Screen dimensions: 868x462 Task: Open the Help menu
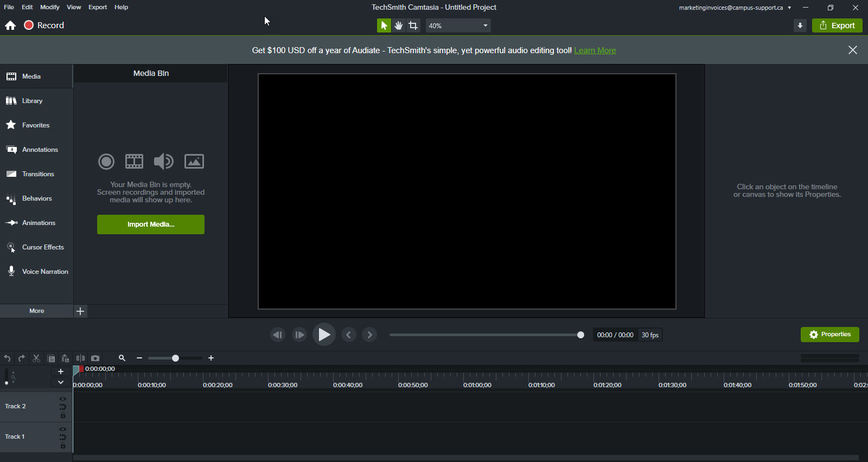(122, 7)
